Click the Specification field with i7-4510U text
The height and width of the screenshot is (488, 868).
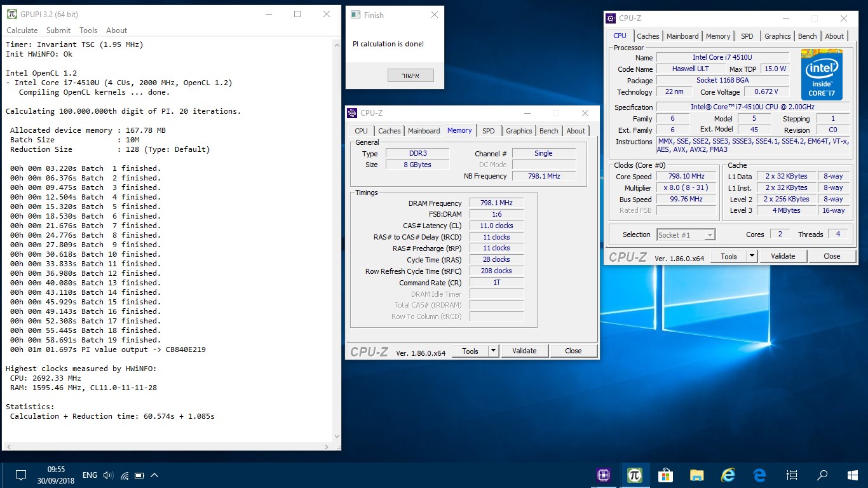point(752,107)
